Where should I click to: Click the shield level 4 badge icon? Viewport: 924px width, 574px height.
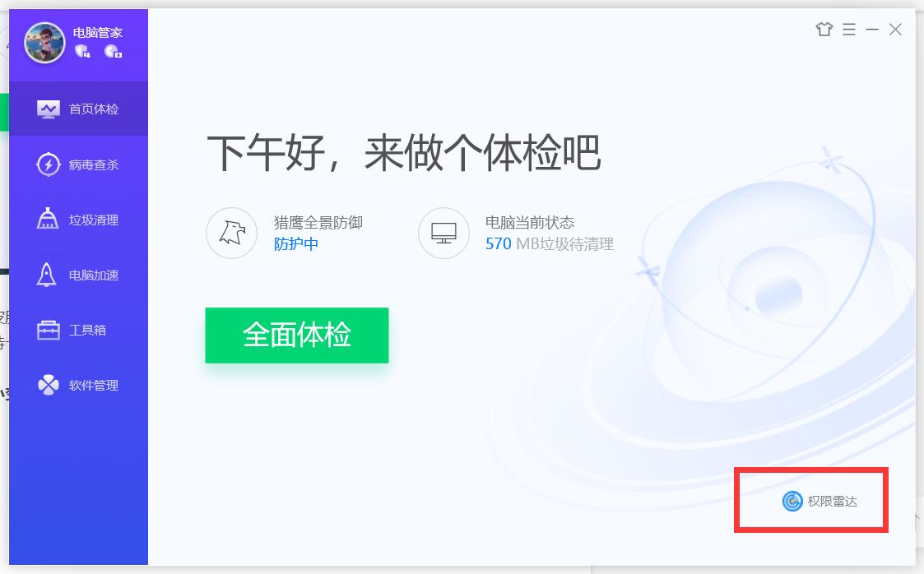coord(82,51)
